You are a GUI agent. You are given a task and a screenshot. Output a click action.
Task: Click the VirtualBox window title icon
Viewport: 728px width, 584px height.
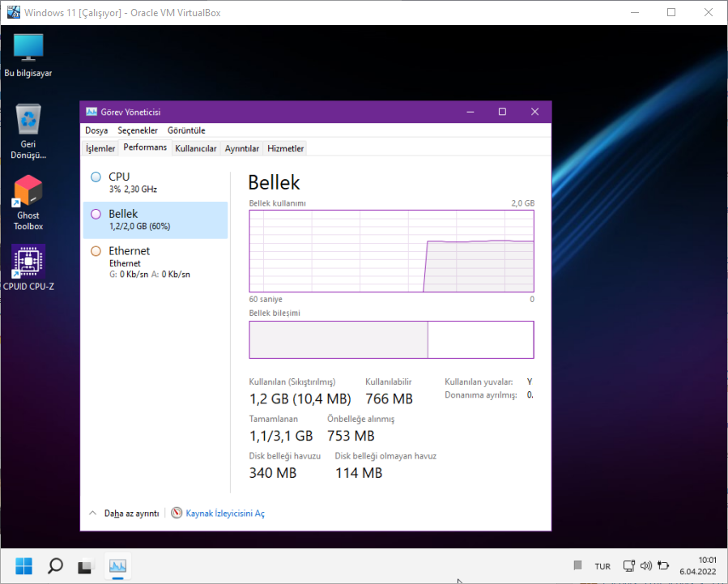point(14,12)
